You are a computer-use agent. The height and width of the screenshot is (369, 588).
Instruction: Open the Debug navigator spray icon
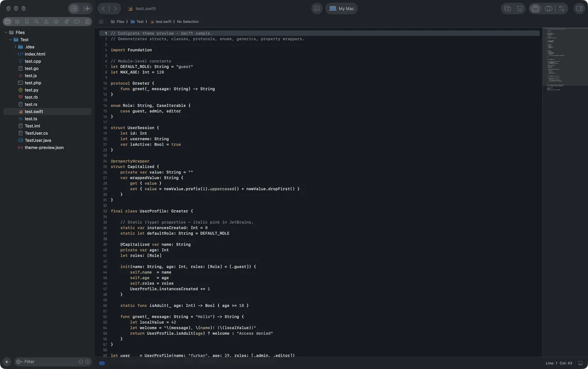click(x=66, y=22)
